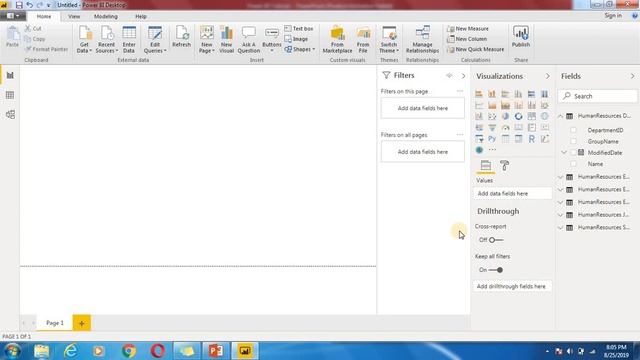
Task: Import custom visual From File
Action: coord(363,40)
